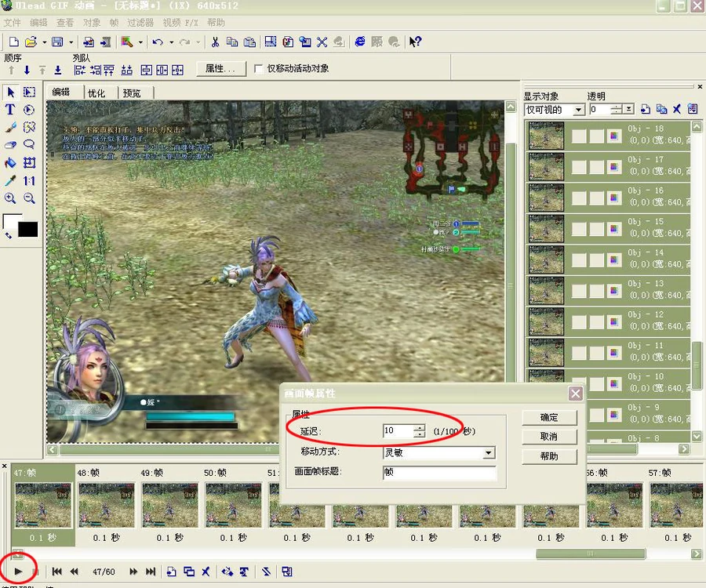Image resolution: width=706 pixels, height=588 pixels.
Task: Click the context help arrow icon
Action: (x=415, y=42)
